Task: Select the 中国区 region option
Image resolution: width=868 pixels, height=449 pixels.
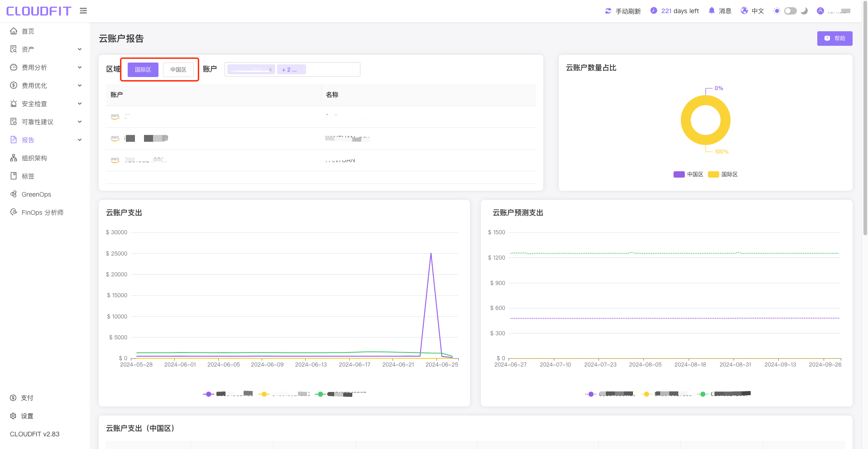Action: click(x=178, y=69)
